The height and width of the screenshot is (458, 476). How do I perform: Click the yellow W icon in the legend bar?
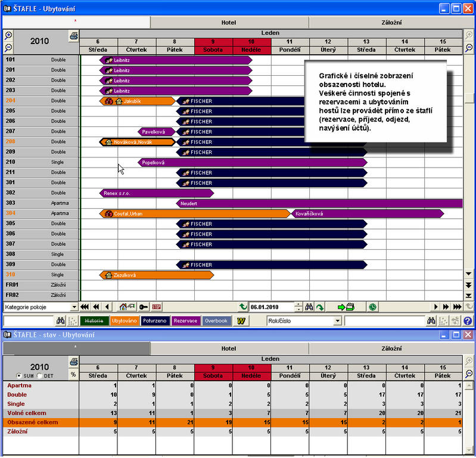click(241, 321)
